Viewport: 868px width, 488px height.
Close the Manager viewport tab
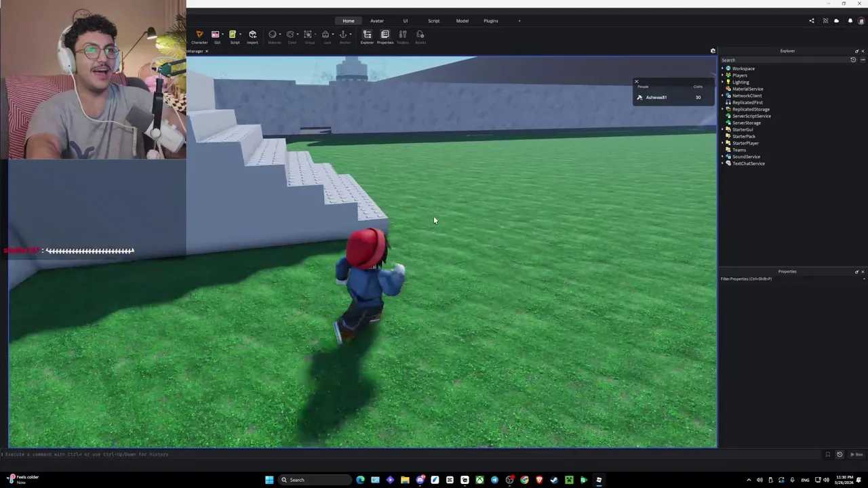(207, 52)
